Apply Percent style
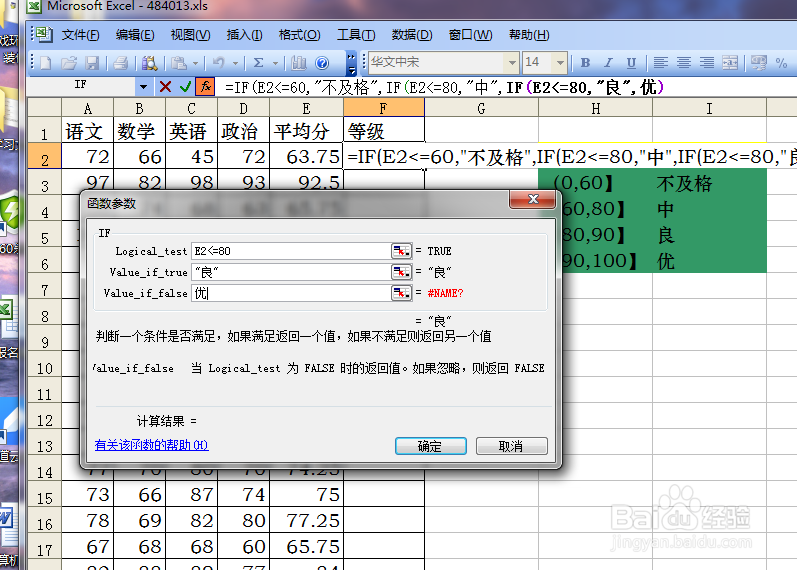 tap(781, 63)
